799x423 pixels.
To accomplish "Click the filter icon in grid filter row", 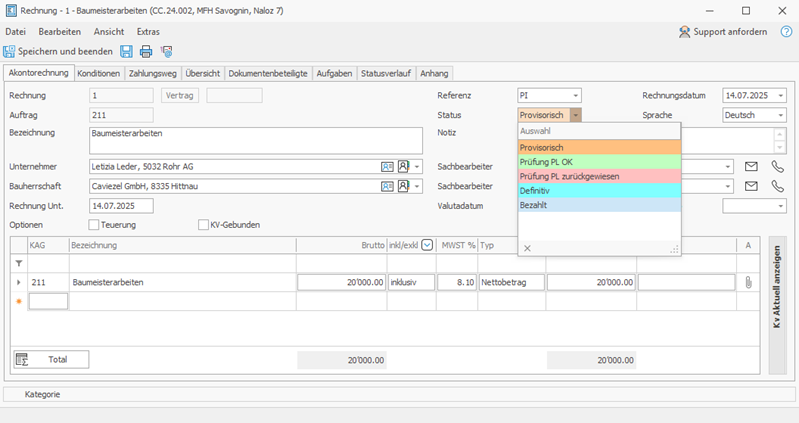I will pos(19,263).
